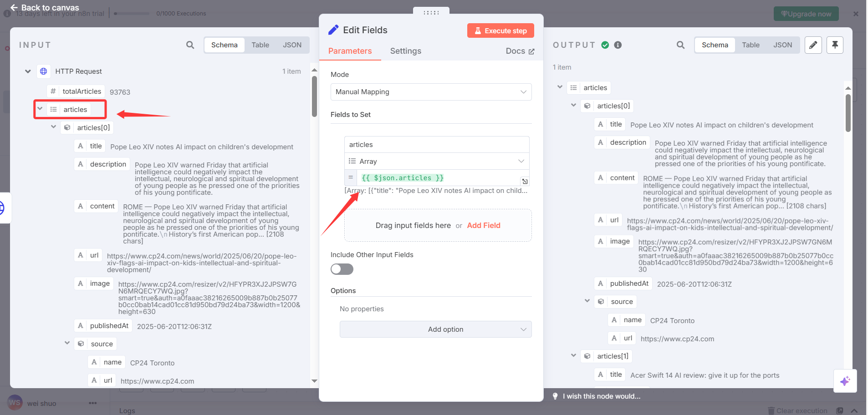Click the Execute step button
This screenshot has width=868, height=415.
click(x=500, y=30)
